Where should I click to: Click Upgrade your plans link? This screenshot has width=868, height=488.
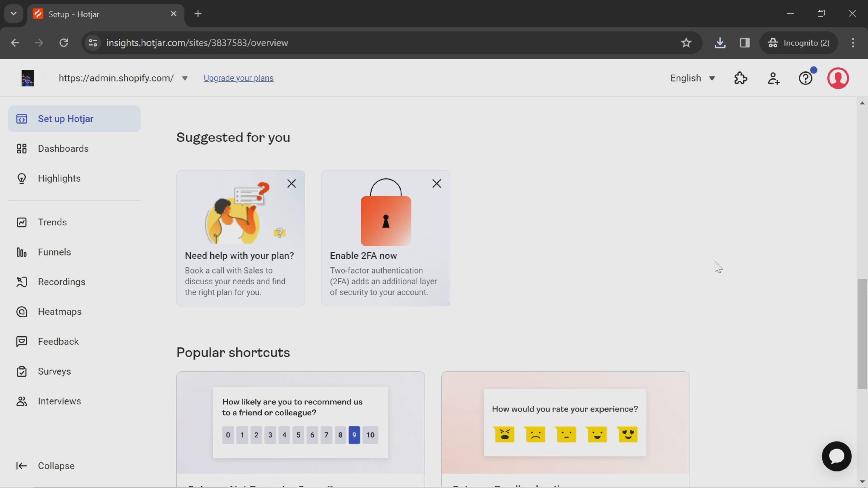click(238, 78)
